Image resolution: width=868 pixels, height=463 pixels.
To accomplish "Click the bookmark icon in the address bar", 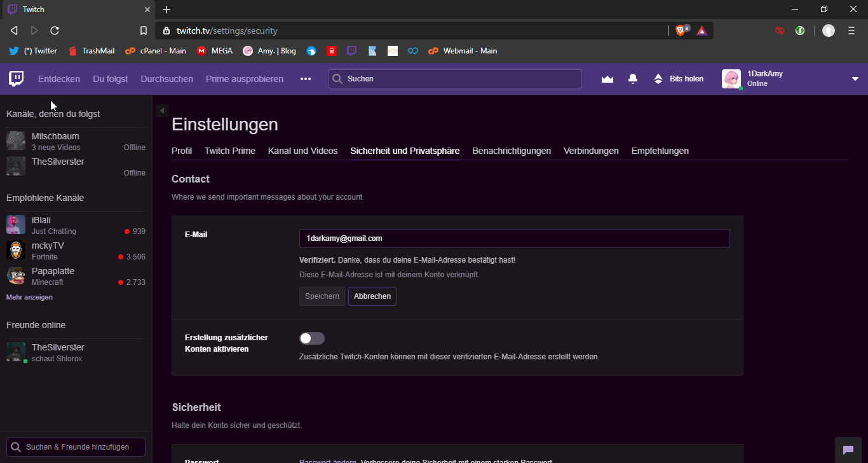I will pyautogui.click(x=144, y=30).
